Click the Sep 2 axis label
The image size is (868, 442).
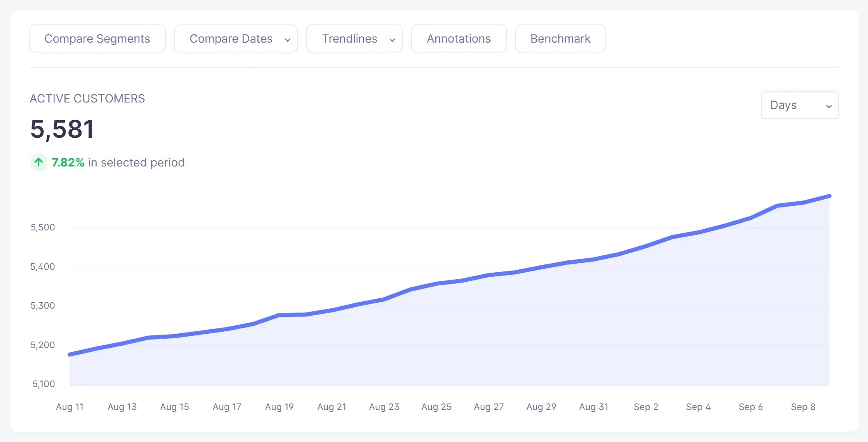coord(646,407)
